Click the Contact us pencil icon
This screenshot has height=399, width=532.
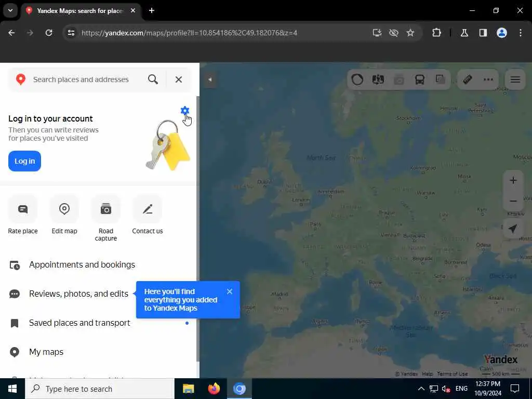[147, 209]
